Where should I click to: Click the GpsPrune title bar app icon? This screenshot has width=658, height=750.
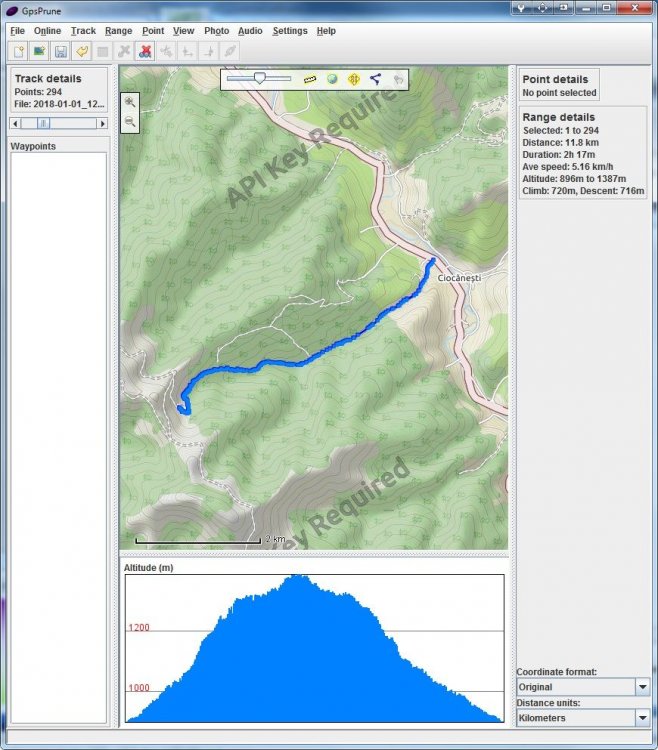coord(12,11)
